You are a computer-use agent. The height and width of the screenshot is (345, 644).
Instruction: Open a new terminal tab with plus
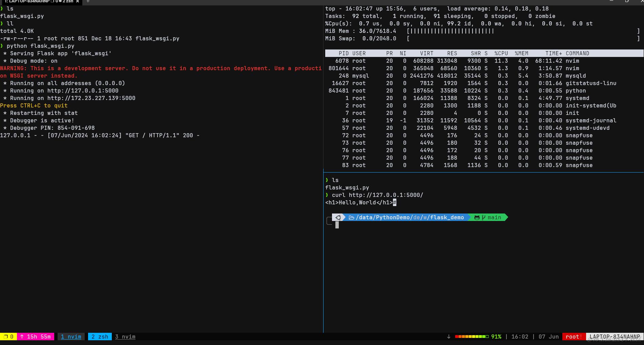click(x=88, y=1)
